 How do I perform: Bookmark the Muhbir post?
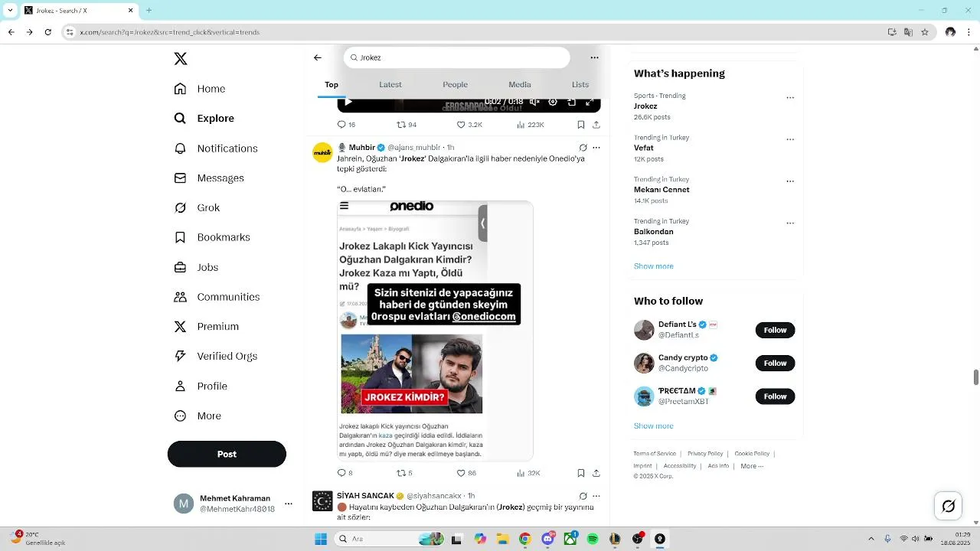[x=581, y=473]
